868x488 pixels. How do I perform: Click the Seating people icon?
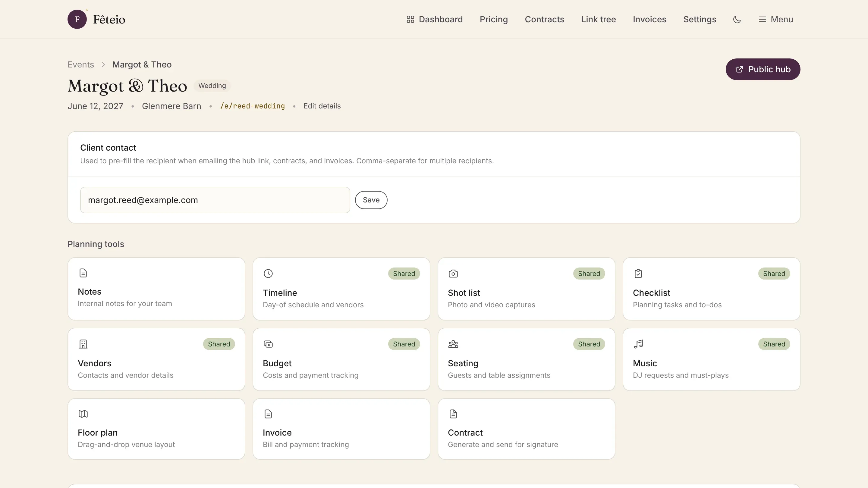point(453,344)
